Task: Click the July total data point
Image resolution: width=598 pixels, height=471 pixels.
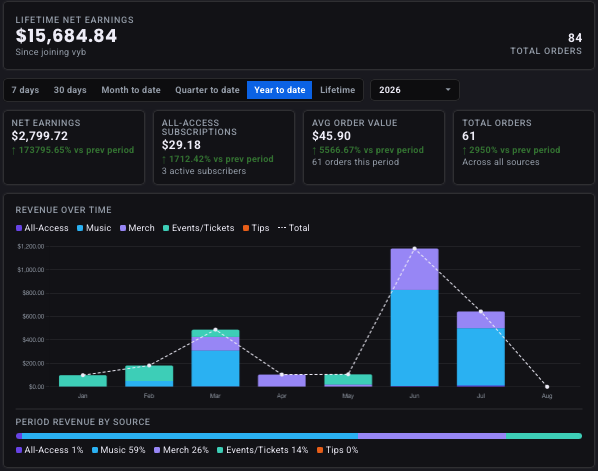Action: 481,312
